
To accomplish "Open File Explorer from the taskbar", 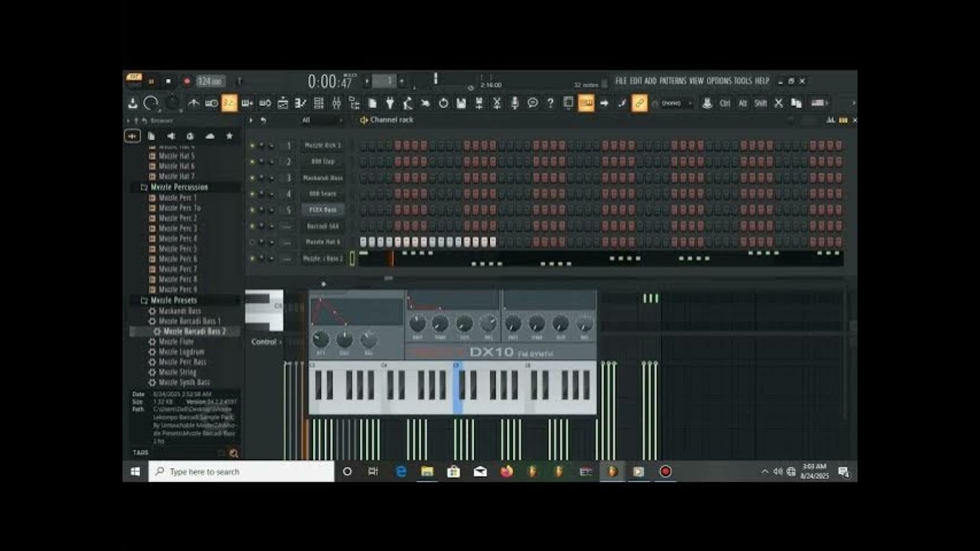I will [x=426, y=471].
